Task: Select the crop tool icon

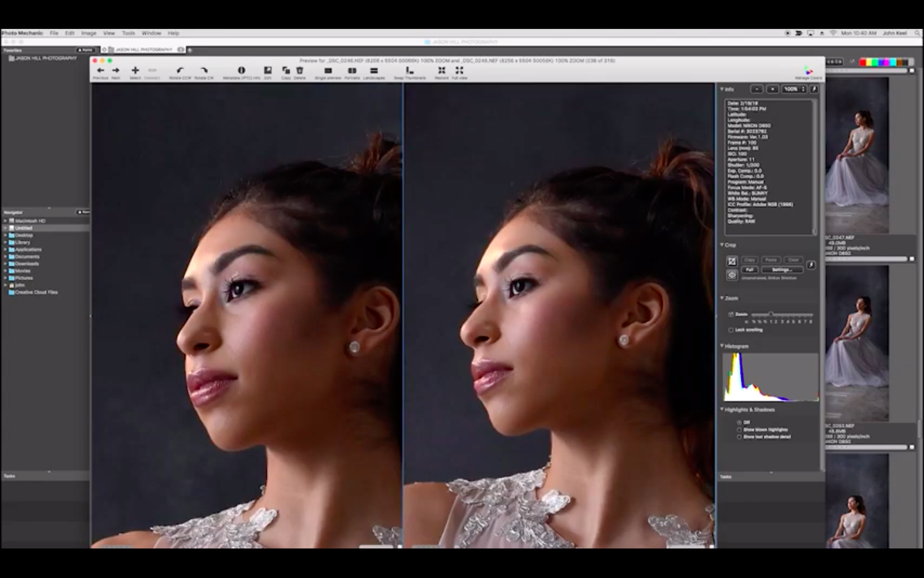Action: tap(732, 261)
